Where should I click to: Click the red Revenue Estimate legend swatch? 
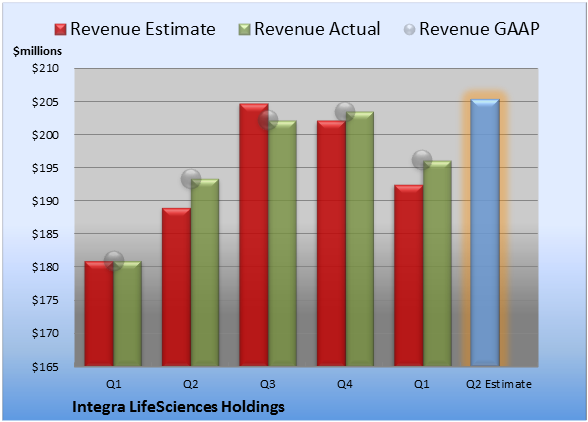click(x=60, y=30)
